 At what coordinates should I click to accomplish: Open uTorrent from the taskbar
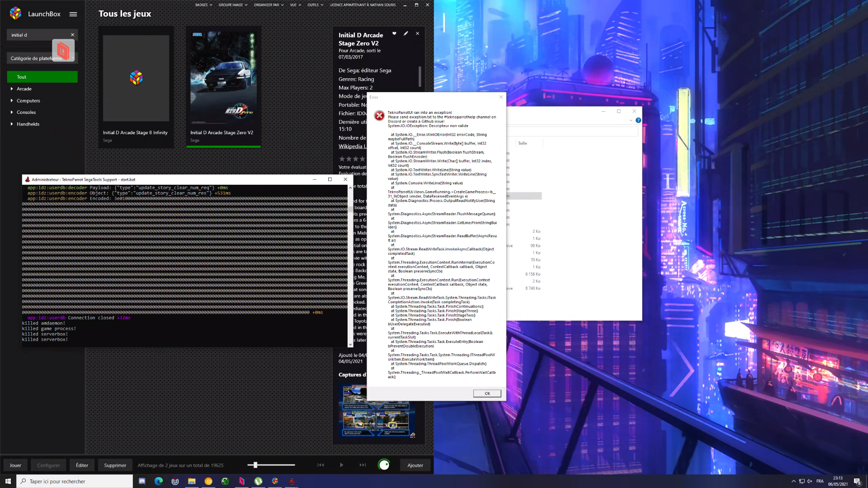pyautogui.click(x=258, y=481)
